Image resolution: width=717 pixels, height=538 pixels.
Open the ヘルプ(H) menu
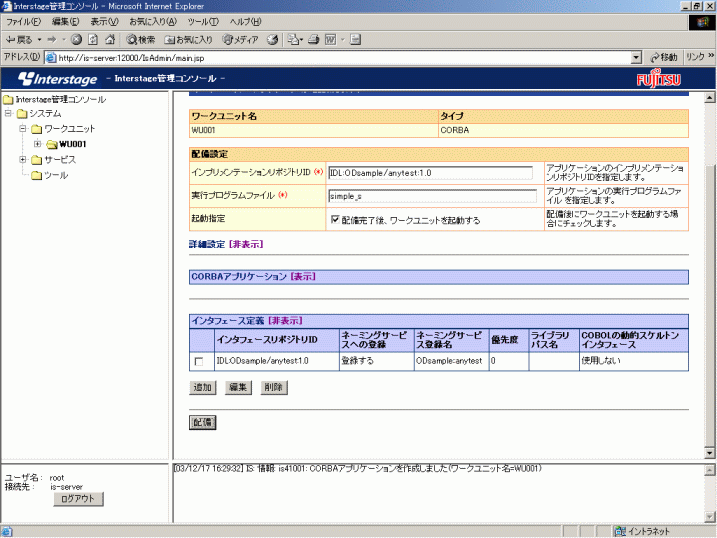(245, 21)
